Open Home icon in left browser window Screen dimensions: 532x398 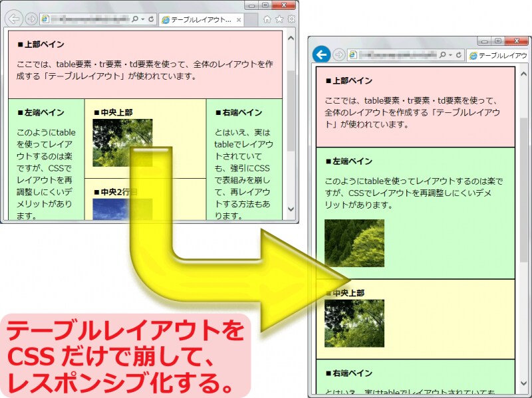tap(267, 19)
